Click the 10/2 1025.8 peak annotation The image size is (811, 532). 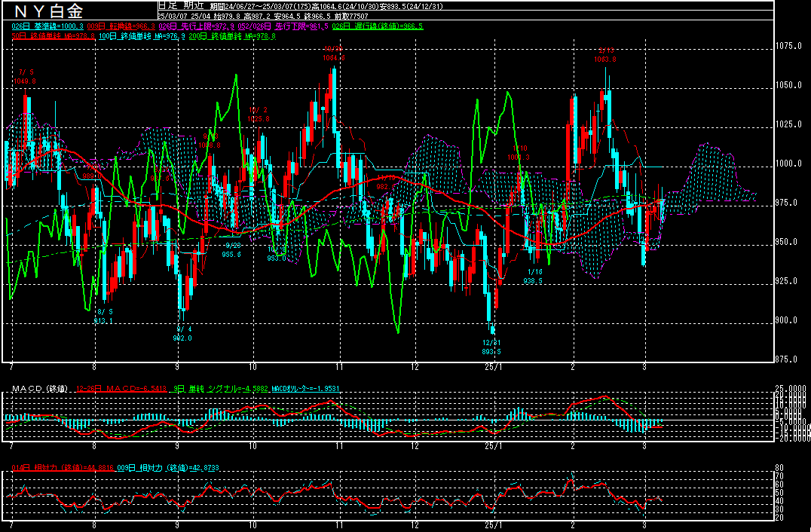click(259, 115)
